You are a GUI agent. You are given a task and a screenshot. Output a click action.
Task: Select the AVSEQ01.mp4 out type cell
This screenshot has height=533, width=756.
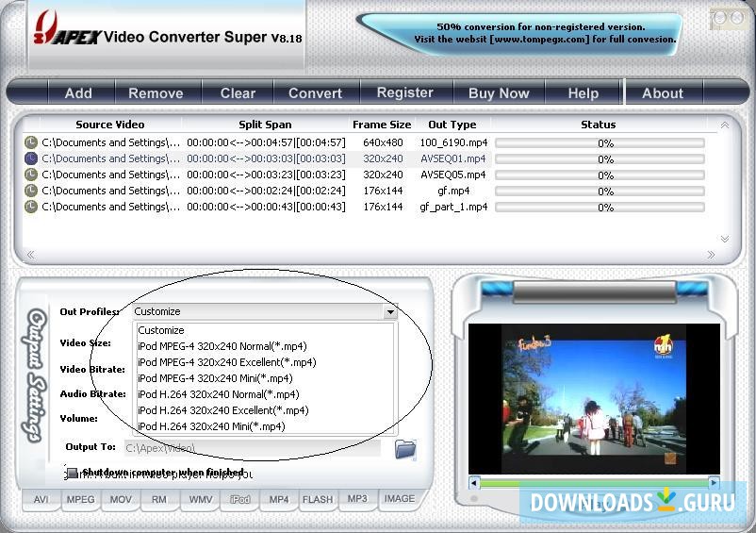pyautogui.click(x=453, y=158)
